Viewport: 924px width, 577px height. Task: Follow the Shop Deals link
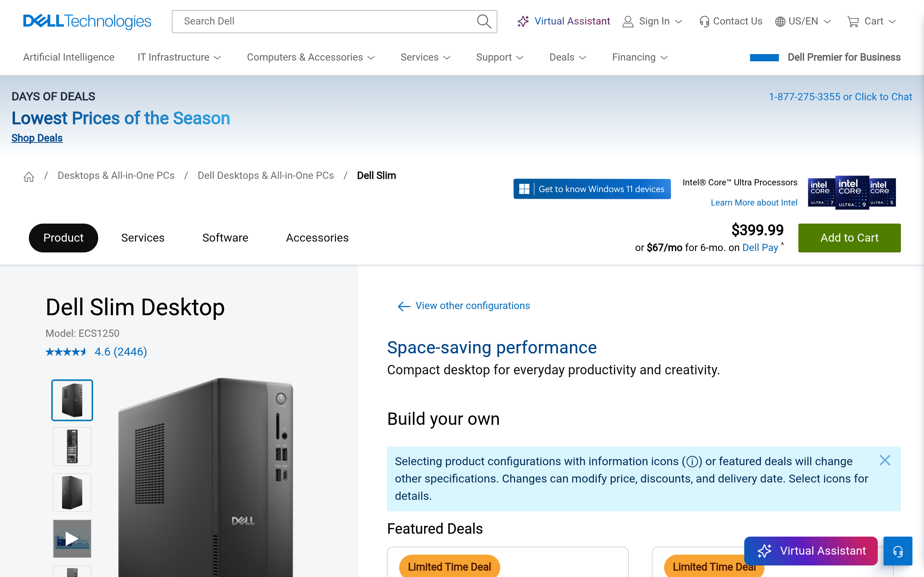pyautogui.click(x=37, y=138)
